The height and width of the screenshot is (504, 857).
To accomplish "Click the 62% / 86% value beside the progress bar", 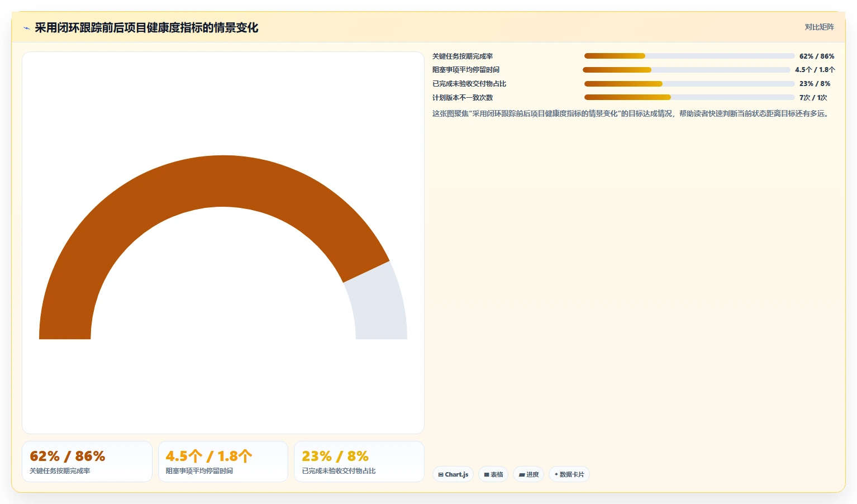I will pos(817,56).
